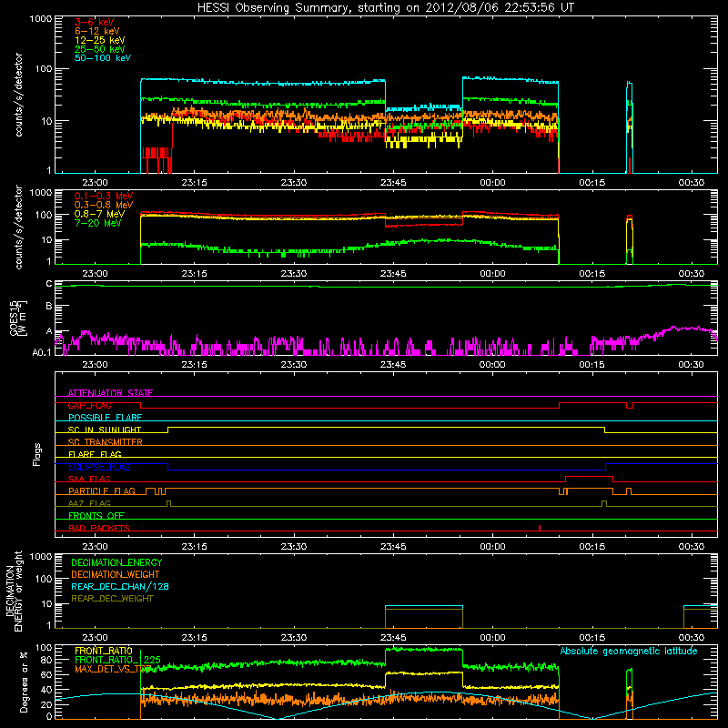Select the 3-6 keV legend label
728x728 pixels.
point(95,22)
